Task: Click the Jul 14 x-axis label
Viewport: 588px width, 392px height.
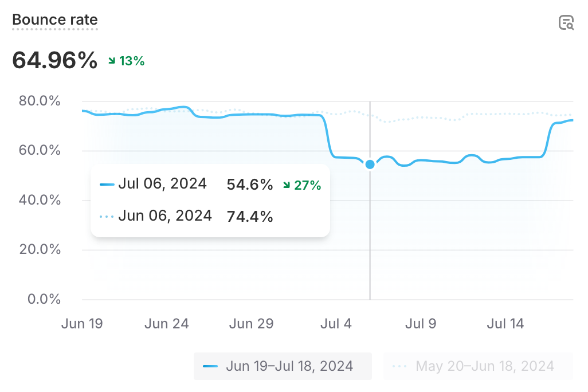Action: [x=505, y=324]
